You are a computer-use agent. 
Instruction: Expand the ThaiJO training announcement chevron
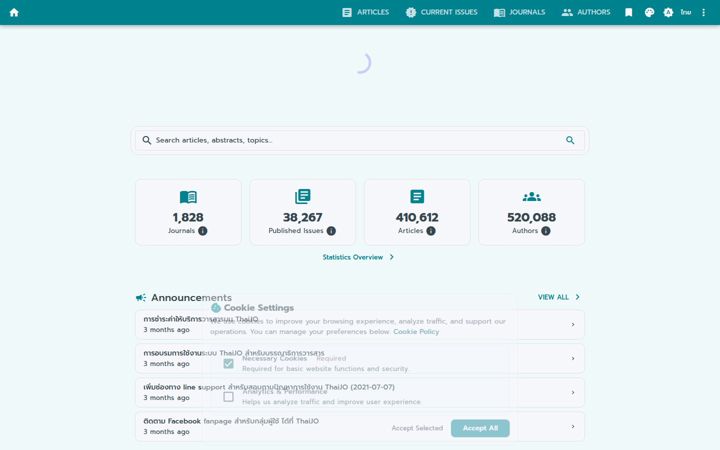(573, 359)
